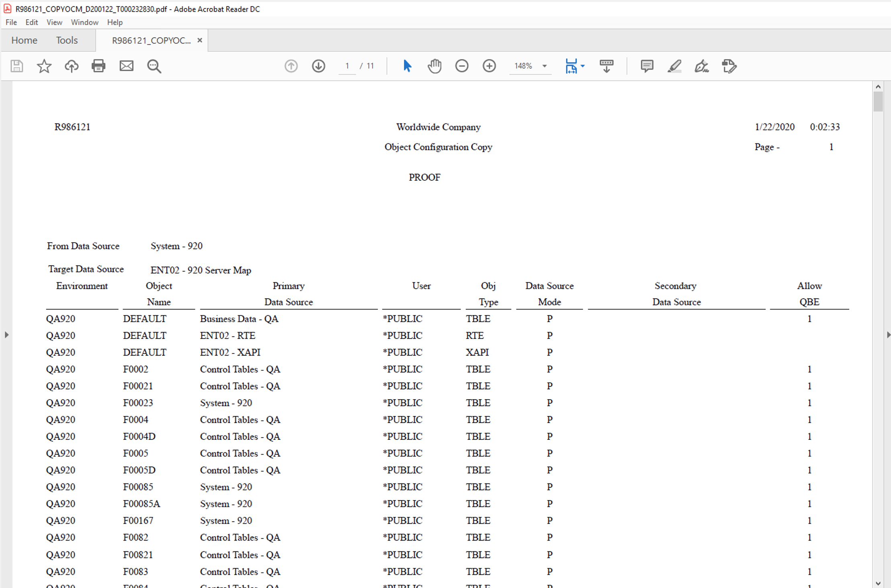Viewport: 891px width, 588px height.
Task: Open the Window menu
Action: tap(84, 22)
